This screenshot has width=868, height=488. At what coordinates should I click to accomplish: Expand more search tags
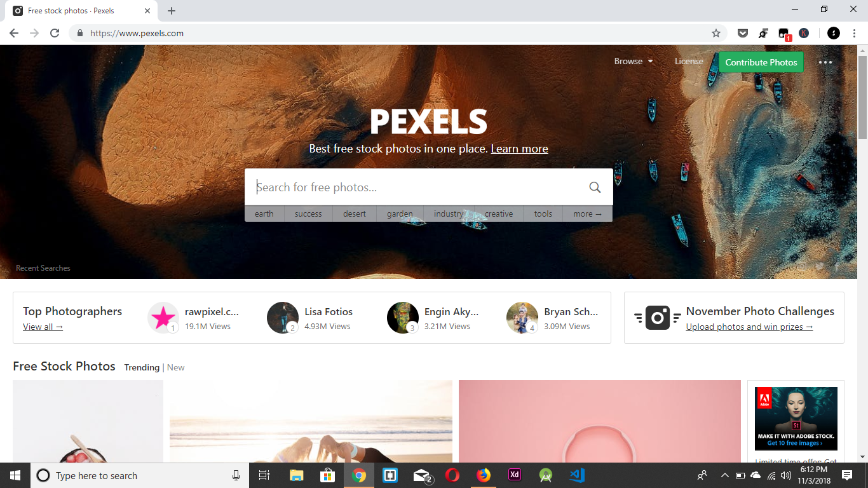(587, 213)
